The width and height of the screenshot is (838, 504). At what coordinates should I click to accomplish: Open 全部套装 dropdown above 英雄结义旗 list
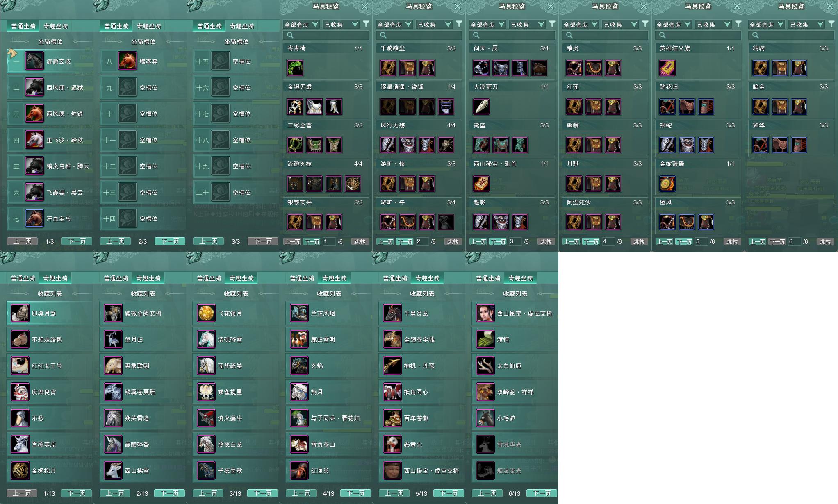click(x=674, y=25)
